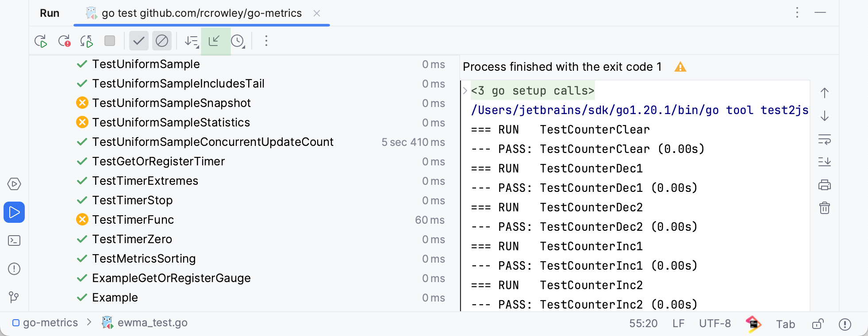Click the print console output icon
The width and height of the screenshot is (868, 336).
825,185
